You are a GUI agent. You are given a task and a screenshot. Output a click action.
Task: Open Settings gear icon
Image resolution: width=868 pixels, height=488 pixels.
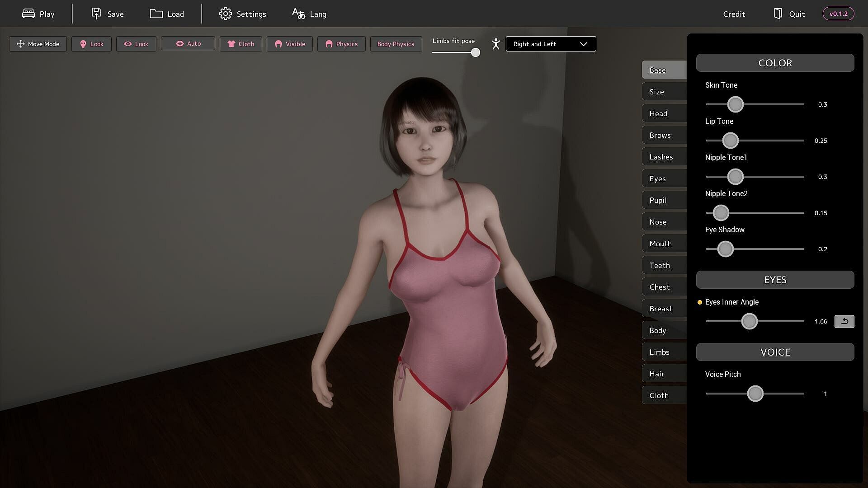pos(225,14)
